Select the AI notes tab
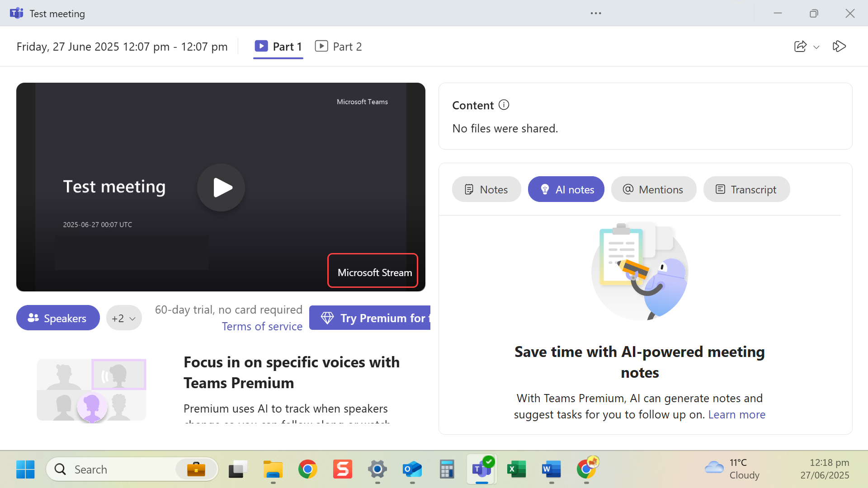This screenshot has width=868, height=488. pos(566,189)
